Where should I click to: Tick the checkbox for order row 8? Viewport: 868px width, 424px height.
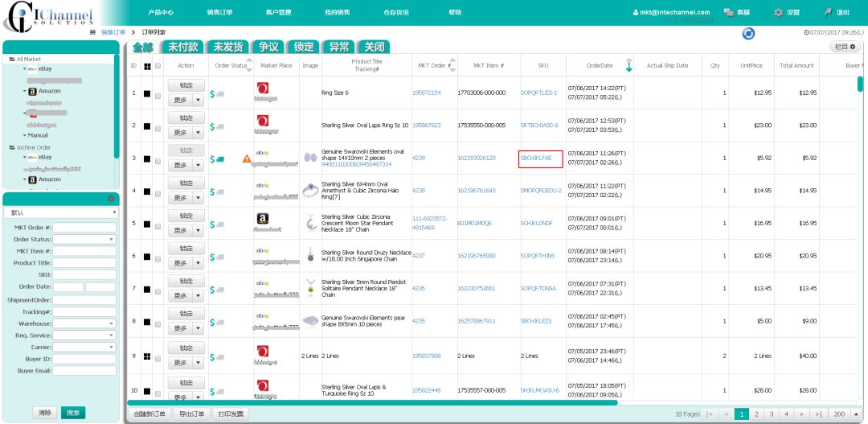coord(158,325)
